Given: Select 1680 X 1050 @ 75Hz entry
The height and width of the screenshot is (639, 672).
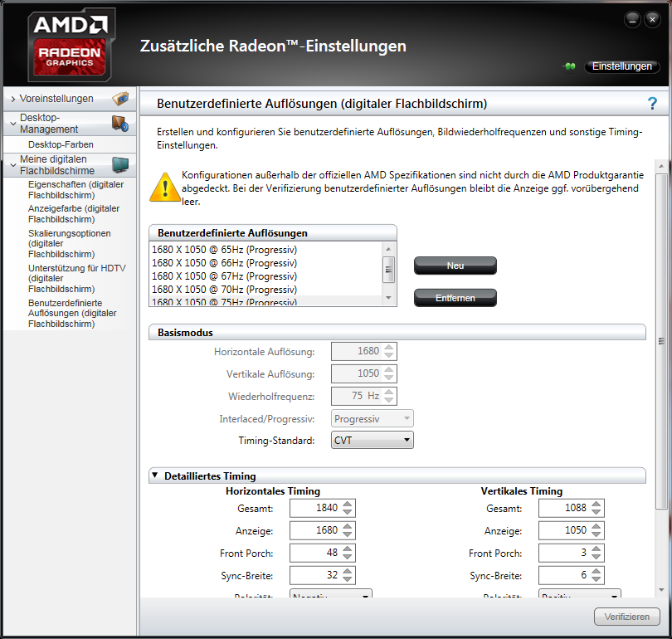Looking at the screenshot, I should [x=265, y=301].
